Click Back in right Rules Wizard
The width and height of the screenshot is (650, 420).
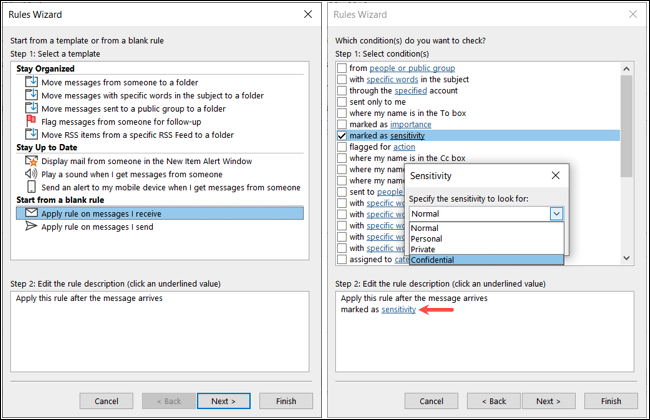(494, 401)
